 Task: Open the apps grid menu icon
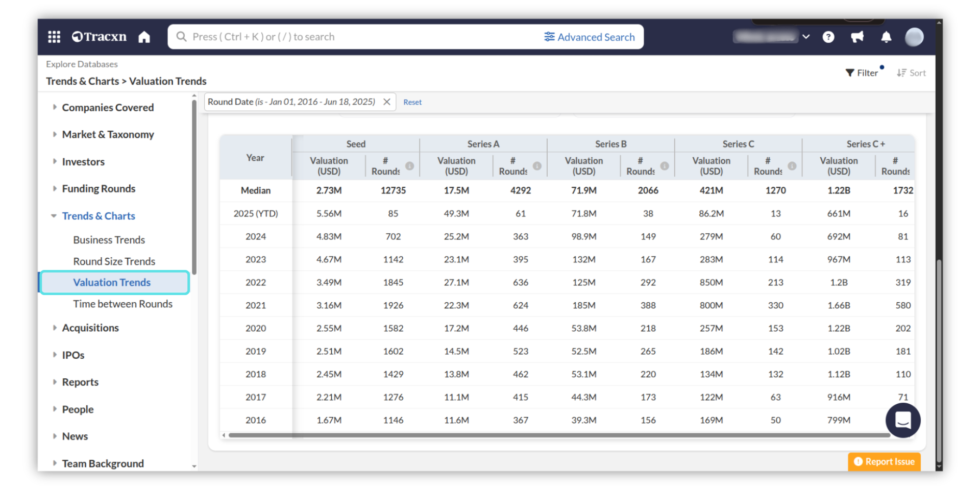(54, 37)
